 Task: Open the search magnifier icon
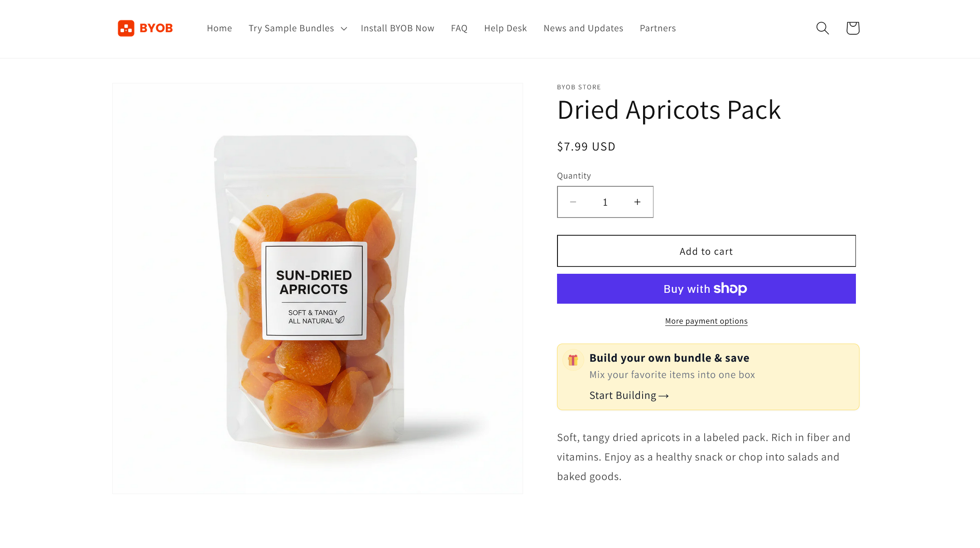tap(822, 28)
